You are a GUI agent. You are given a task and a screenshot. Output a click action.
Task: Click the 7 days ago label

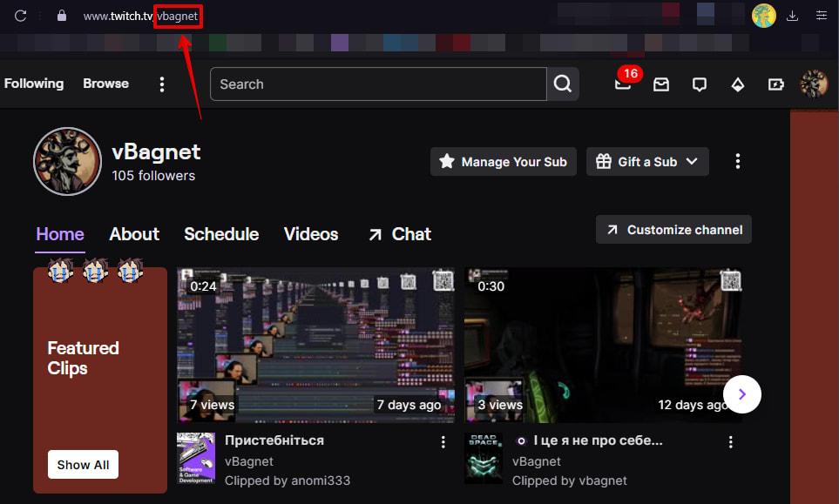[409, 405]
